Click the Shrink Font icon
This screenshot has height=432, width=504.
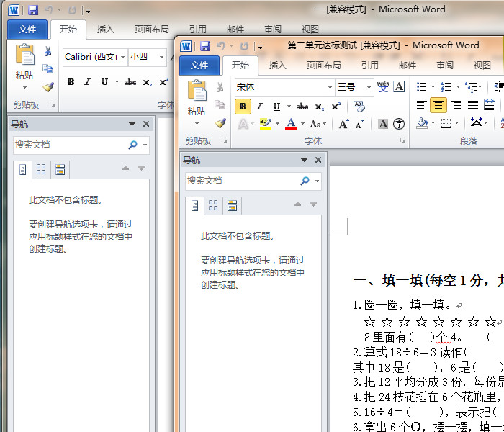pos(360,124)
